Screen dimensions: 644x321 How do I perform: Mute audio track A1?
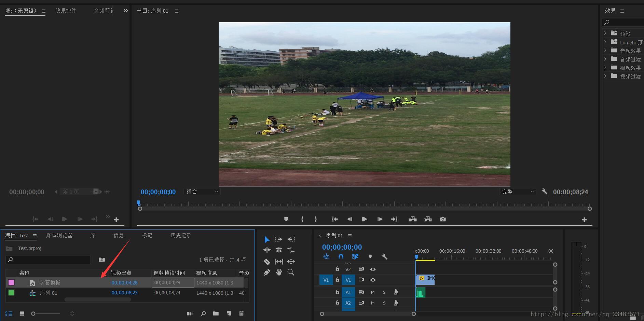pyautogui.click(x=373, y=292)
